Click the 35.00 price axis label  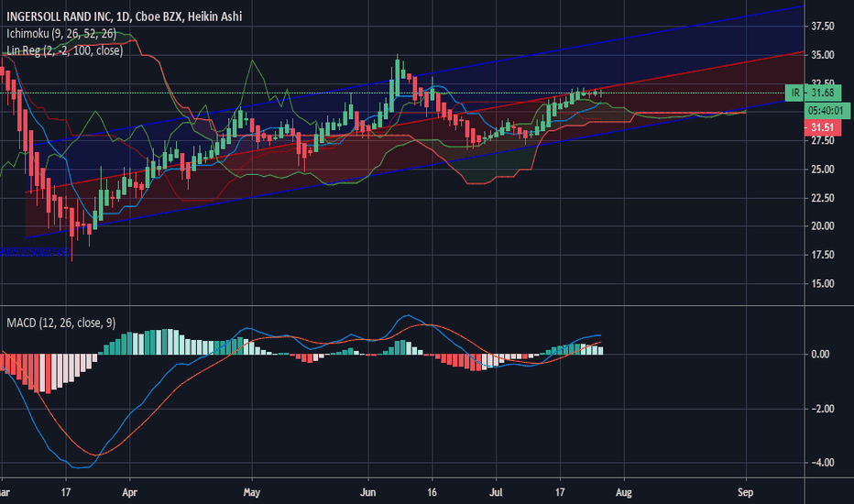[x=823, y=55]
